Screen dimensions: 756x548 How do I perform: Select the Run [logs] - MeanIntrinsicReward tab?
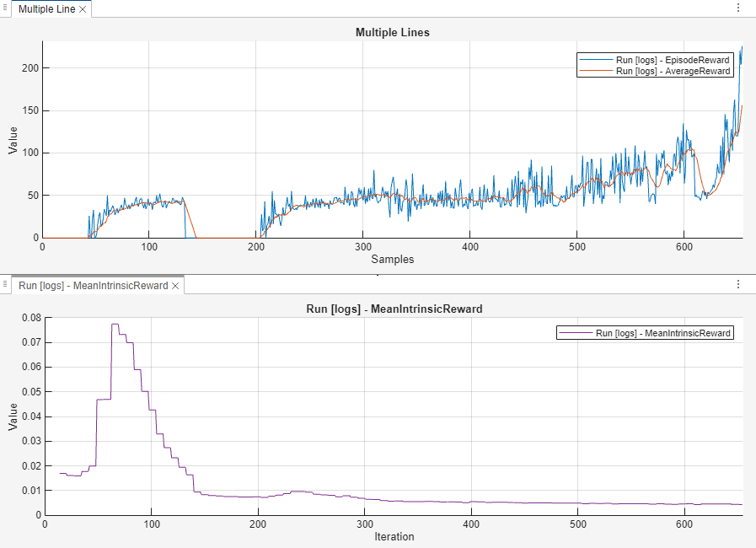(93, 286)
